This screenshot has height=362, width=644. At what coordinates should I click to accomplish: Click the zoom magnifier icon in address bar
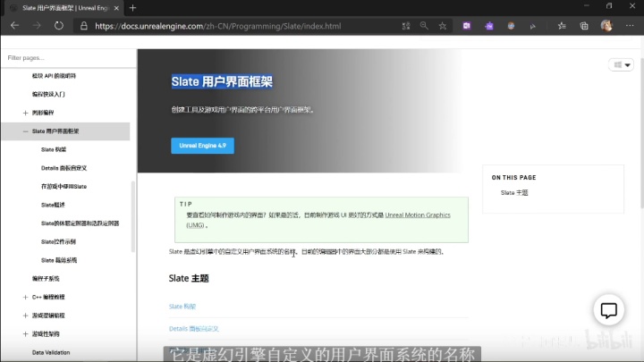(424, 26)
